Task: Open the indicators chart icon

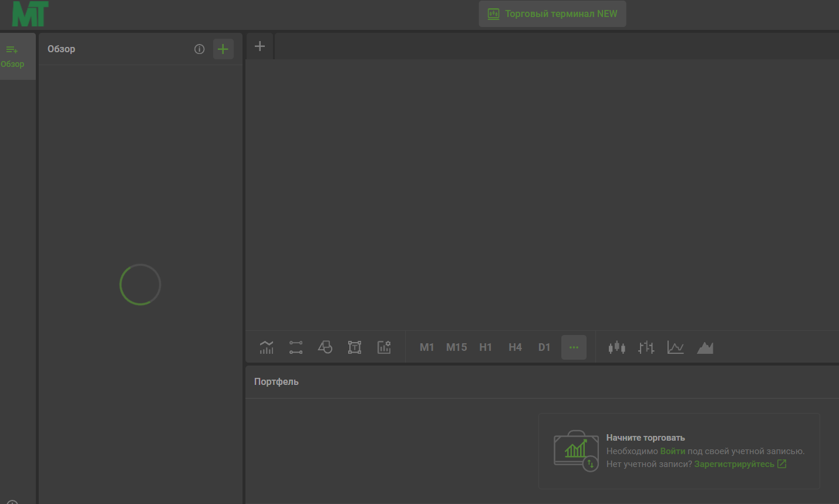Action: (x=267, y=347)
